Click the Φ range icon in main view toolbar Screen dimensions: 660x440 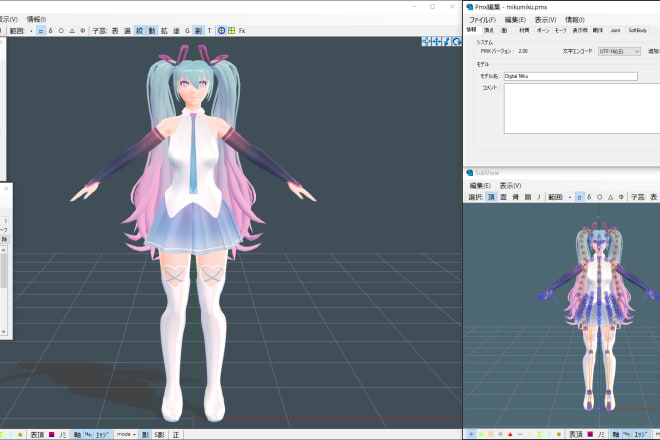pos(82,31)
